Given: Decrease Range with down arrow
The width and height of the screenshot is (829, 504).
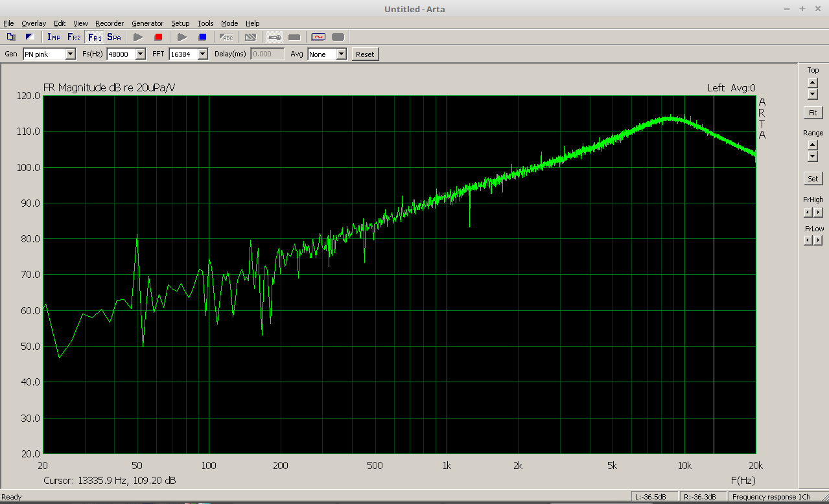Looking at the screenshot, I should (813, 157).
